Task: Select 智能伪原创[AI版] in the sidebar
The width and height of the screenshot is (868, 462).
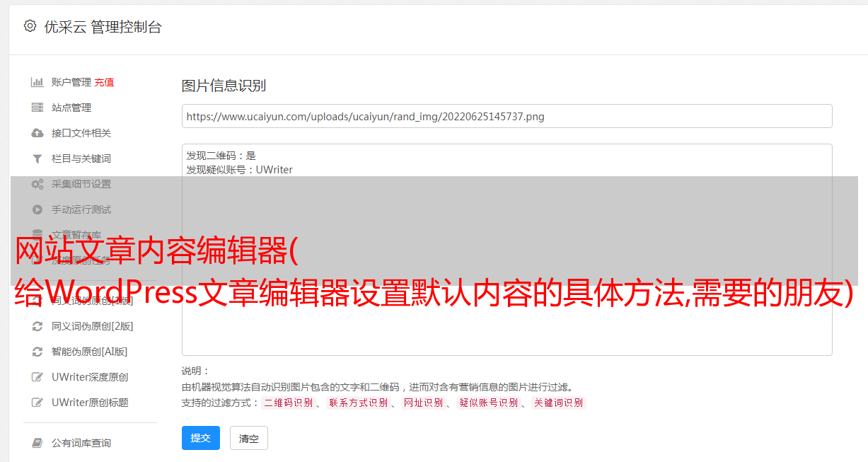Action: (89, 352)
